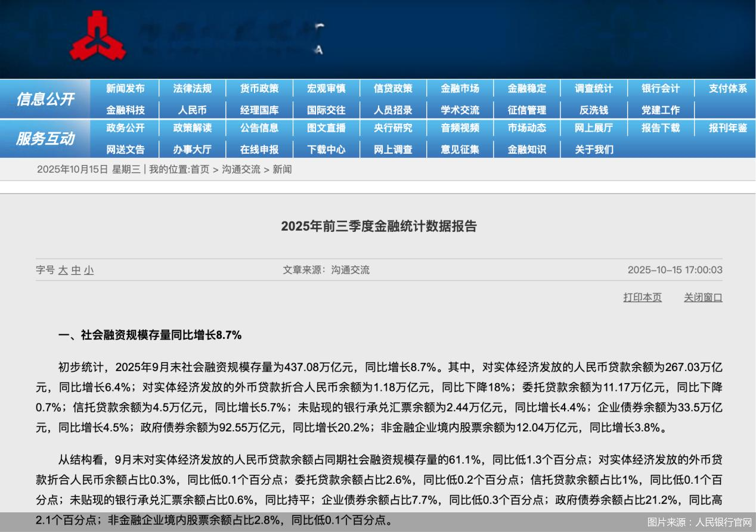Click 关闭窗口 link
Viewport: 756px width, 532px height.
click(702, 297)
